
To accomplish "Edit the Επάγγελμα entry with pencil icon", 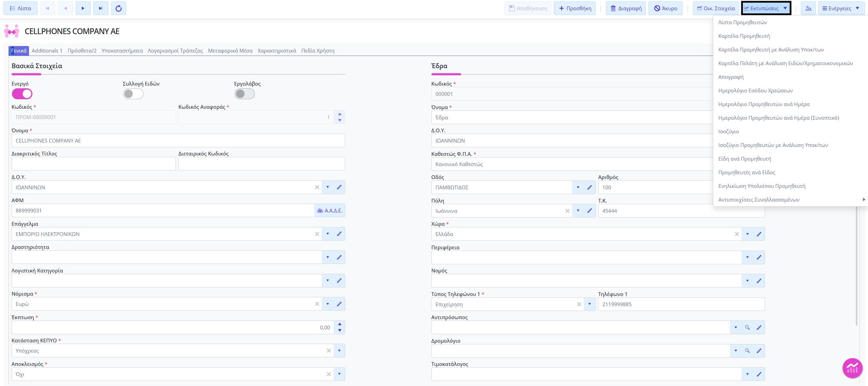I will pyautogui.click(x=339, y=234).
